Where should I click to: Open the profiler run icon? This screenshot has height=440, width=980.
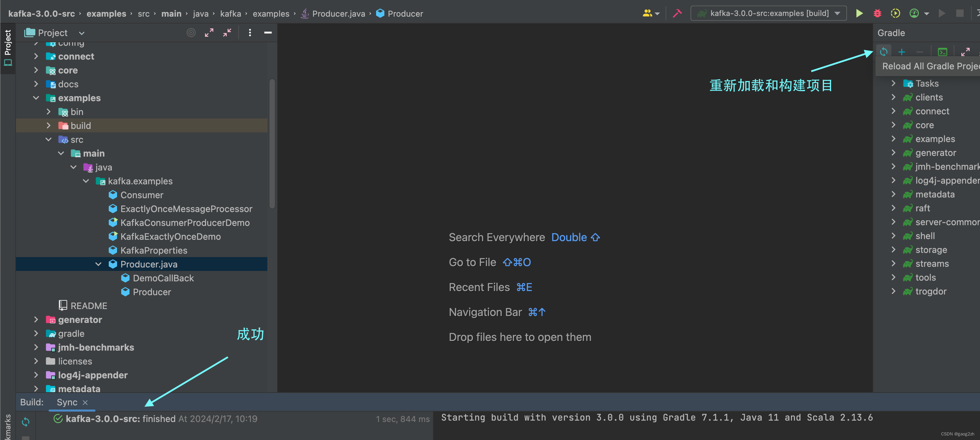coord(914,13)
